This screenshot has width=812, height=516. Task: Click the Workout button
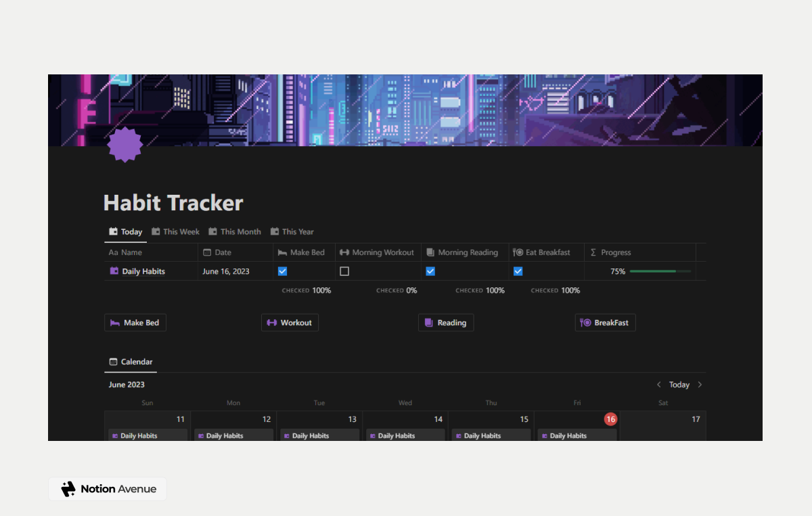click(290, 323)
